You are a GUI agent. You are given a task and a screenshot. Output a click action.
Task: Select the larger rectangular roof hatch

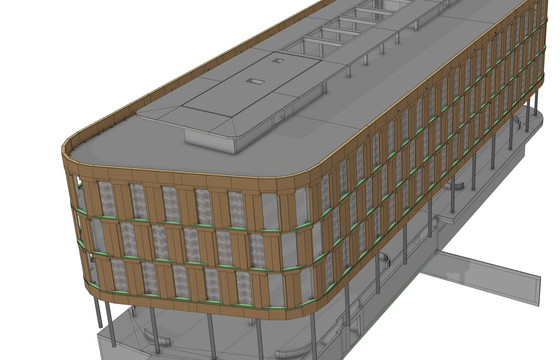[x=255, y=81]
